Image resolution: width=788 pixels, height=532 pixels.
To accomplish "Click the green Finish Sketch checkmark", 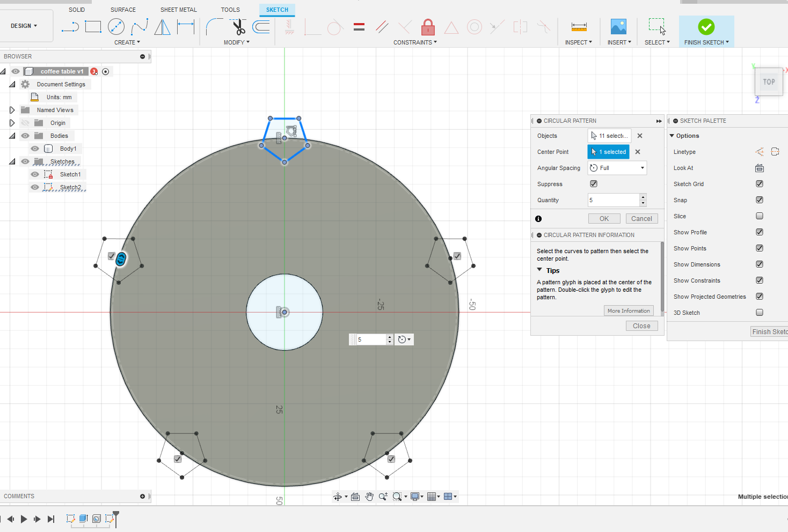I will (x=706, y=27).
